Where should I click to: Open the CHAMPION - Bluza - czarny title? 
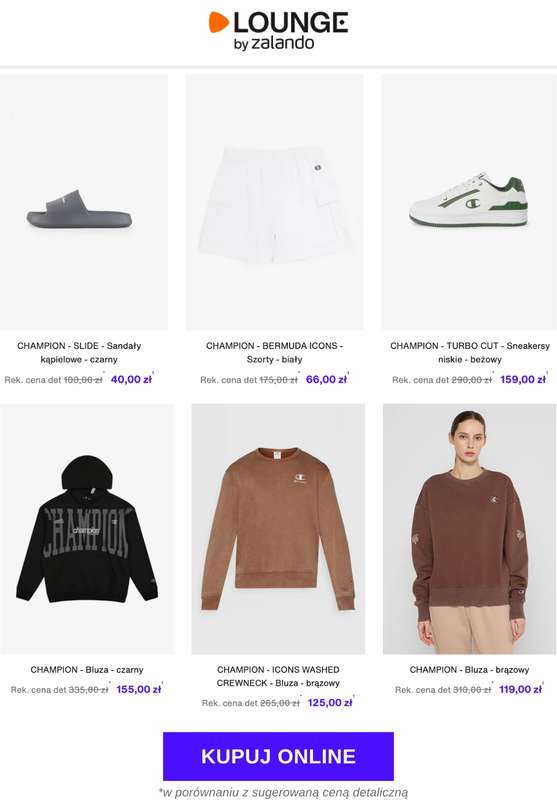[x=87, y=669]
